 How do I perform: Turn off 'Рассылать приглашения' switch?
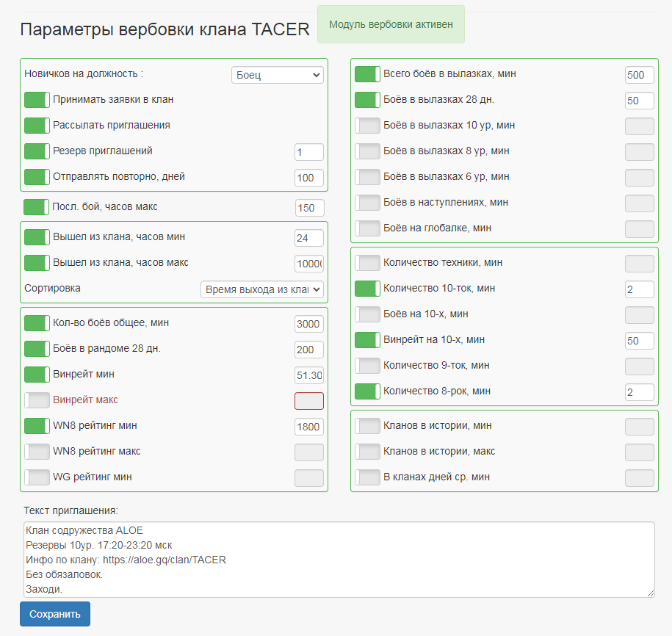click(37, 126)
